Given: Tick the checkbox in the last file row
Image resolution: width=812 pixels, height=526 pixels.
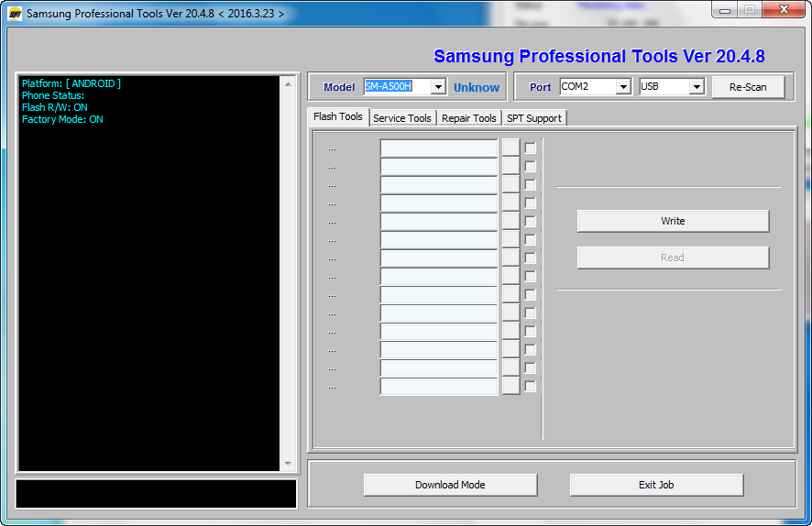Looking at the screenshot, I should [531, 386].
